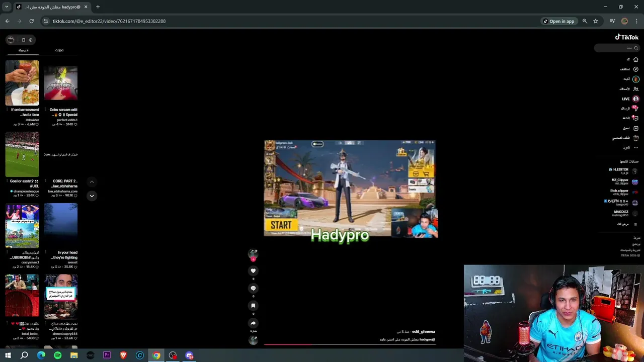This screenshot has width=644, height=362.
Task: Open Chrome tab search dropdown
Action: click(7, 7)
